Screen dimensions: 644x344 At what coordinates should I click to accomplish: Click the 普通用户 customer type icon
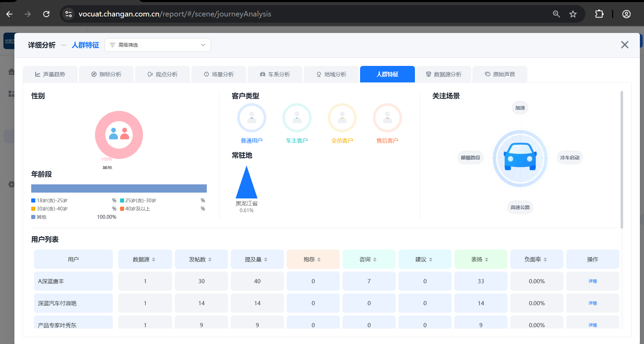point(251,118)
